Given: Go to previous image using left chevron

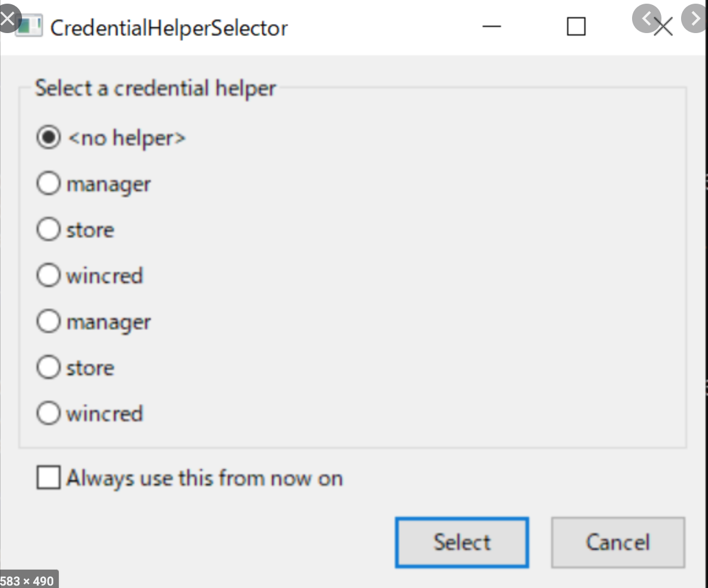Looking at the screenshot, I should pyautogui.click(x=646, y=18).
